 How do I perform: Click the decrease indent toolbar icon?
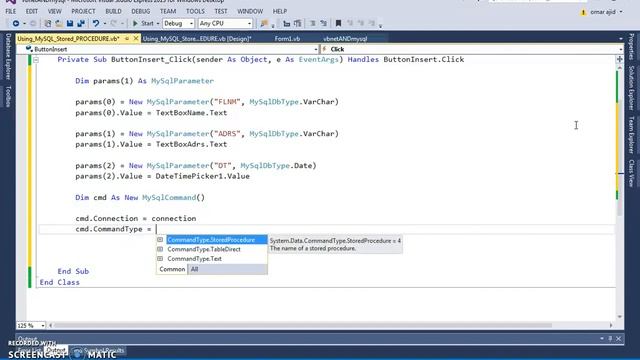(287, 24)
